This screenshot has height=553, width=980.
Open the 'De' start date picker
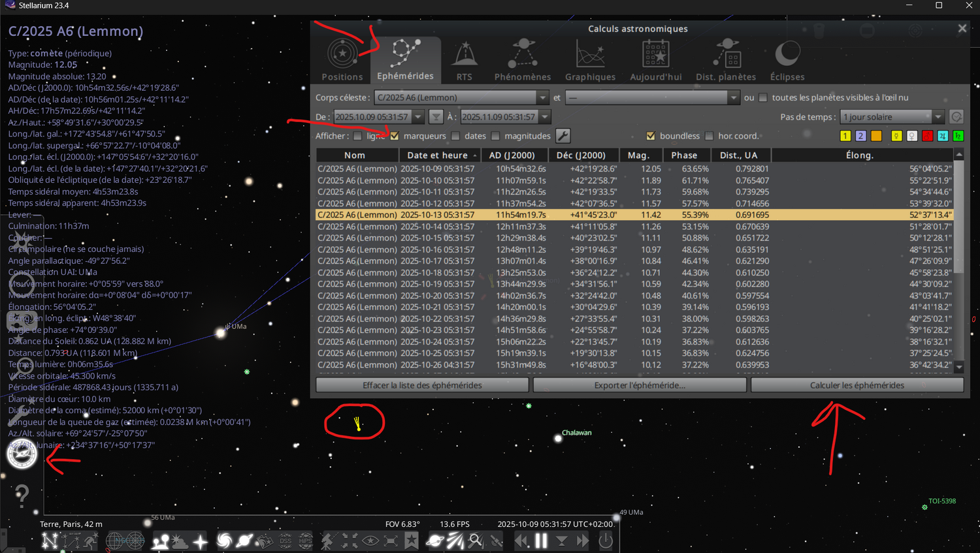point(378,117)
